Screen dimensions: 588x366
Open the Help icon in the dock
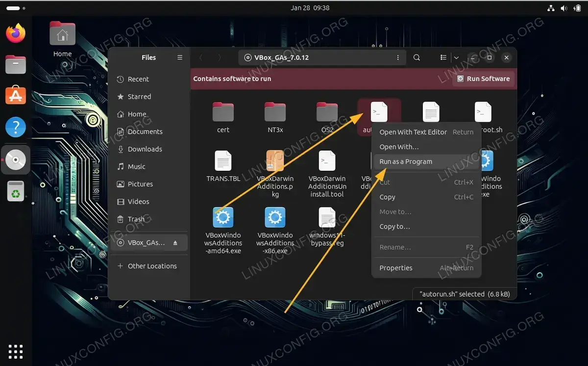click(x=16, y=127)
